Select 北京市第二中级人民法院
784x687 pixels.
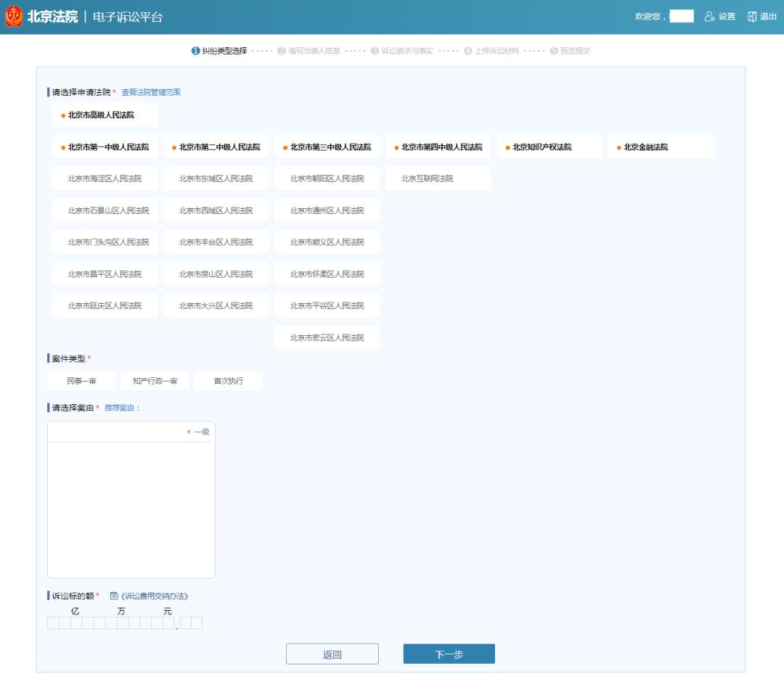(216, 147)
